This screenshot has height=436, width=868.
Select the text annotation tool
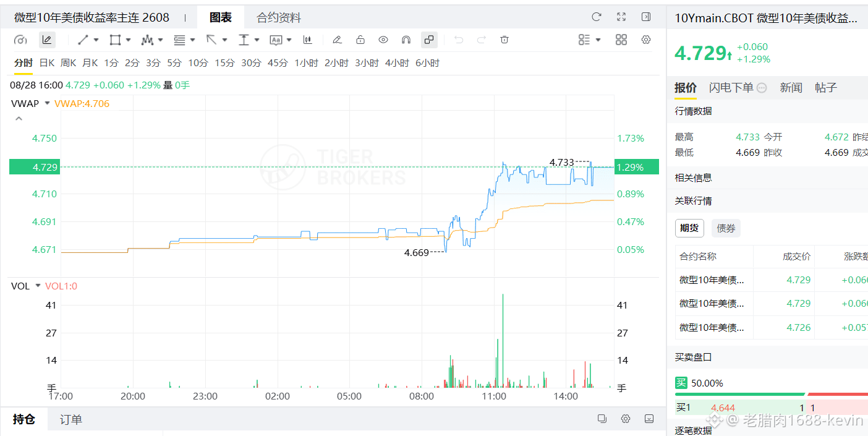(276, 40)
